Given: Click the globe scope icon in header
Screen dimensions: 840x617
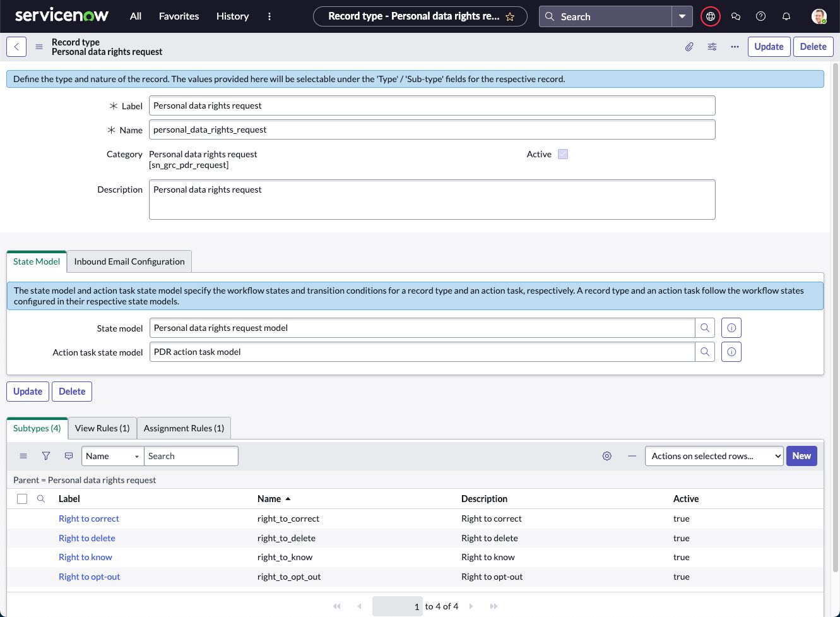Looking at the screenshot, I should click(x=710, y=16).
